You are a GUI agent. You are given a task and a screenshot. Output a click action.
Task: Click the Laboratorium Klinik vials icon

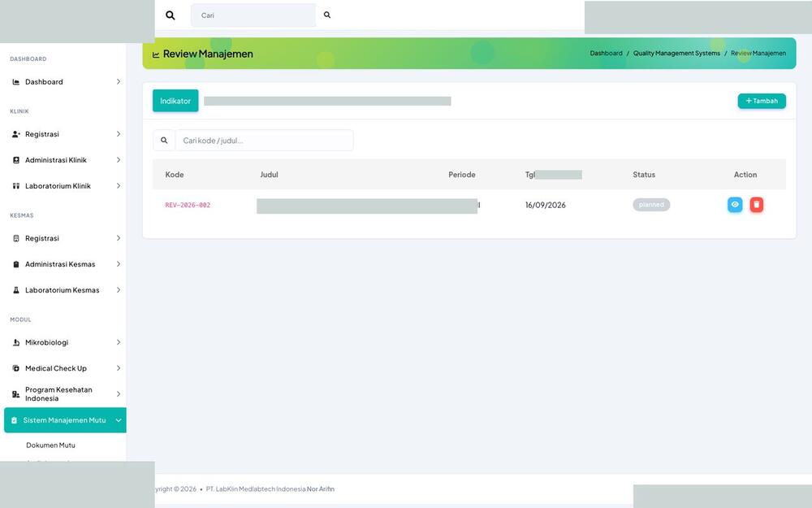pyautogui.click(x=16, y=186)
